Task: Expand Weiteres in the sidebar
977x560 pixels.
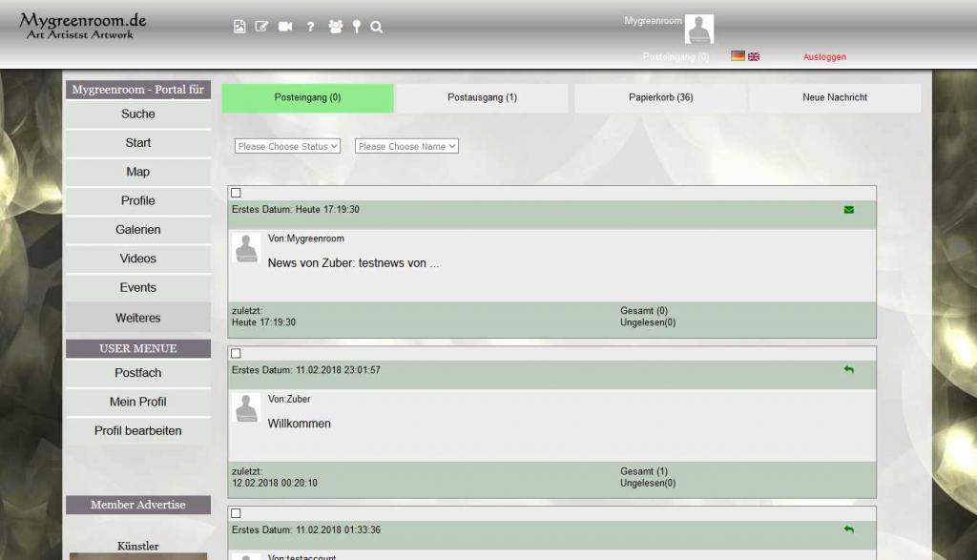Action: pyautogui.click(x=138, y=318)
